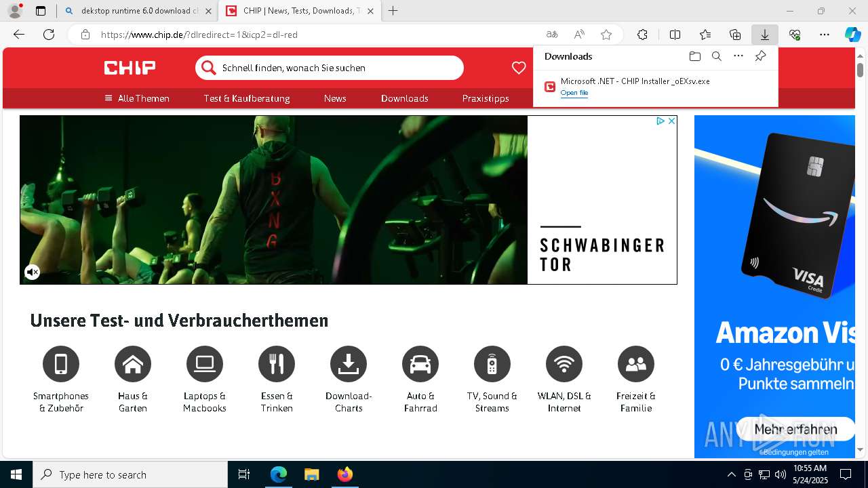Open Task View on taskbar
This screenshot has height=488, width=868.
pyautogui.click(x=244, y=474)
